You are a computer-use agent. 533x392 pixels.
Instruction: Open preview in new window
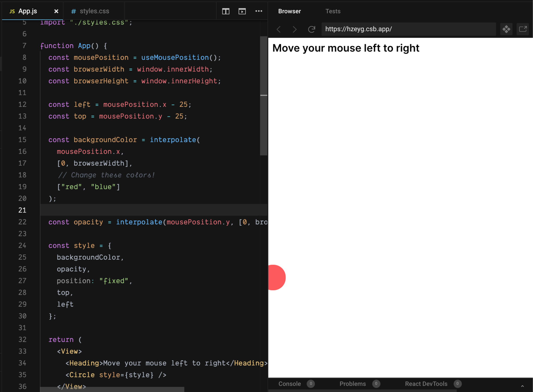(x=523, y=29)
